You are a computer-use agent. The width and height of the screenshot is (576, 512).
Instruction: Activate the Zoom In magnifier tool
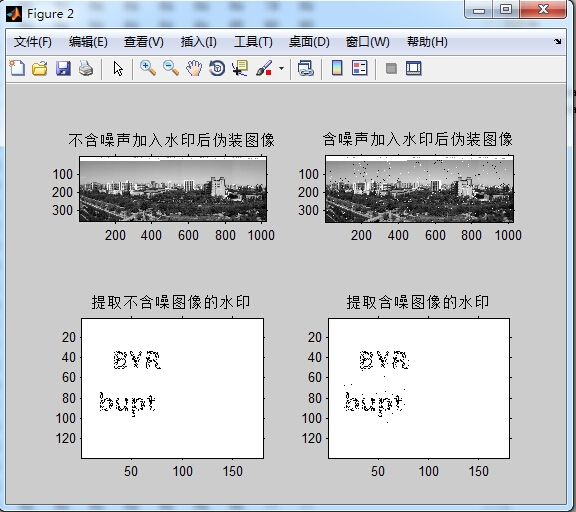click(x=148, y=68)
